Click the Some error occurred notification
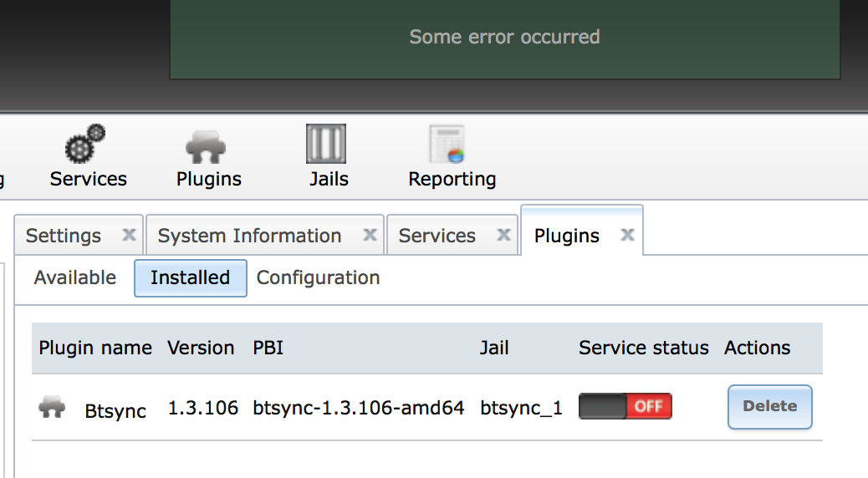Screen dimensions: 868x478 tap(504, 38)
